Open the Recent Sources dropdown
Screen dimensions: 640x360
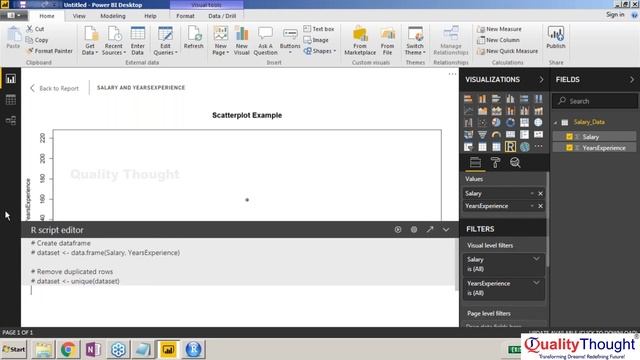114,50
